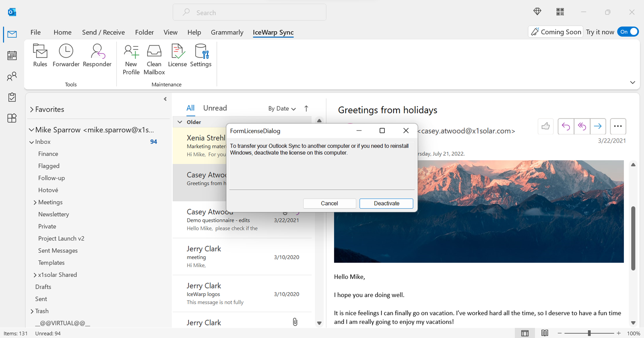Filter by Unread messages
This screenshot has height=338, width=644.
215,108
